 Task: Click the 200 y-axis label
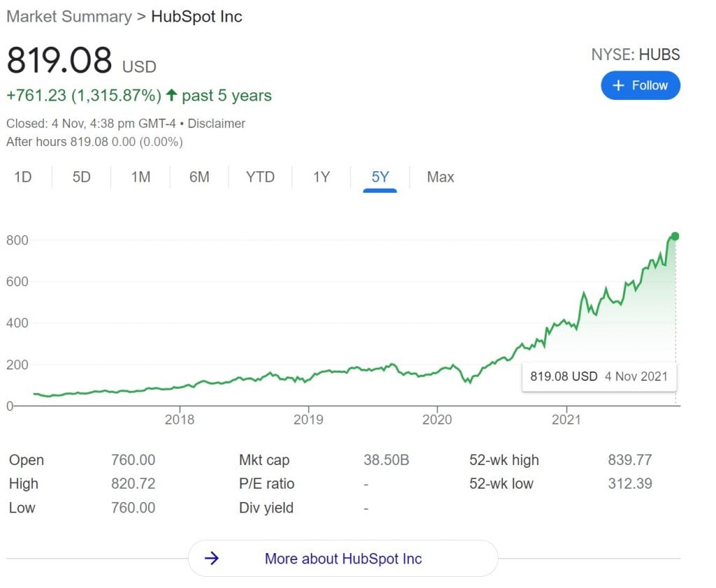[17, 365]
